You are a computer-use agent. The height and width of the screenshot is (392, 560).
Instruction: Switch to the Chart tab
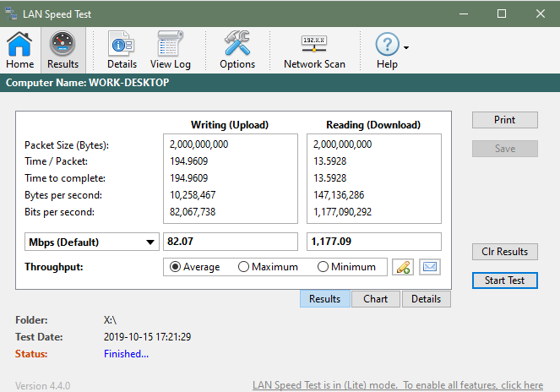pos(375,299)
